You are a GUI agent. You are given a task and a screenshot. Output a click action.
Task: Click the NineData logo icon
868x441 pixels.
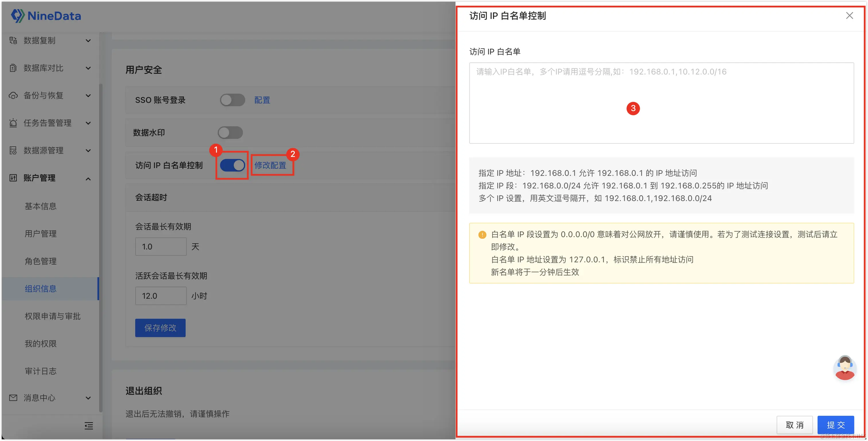[18, 15]
